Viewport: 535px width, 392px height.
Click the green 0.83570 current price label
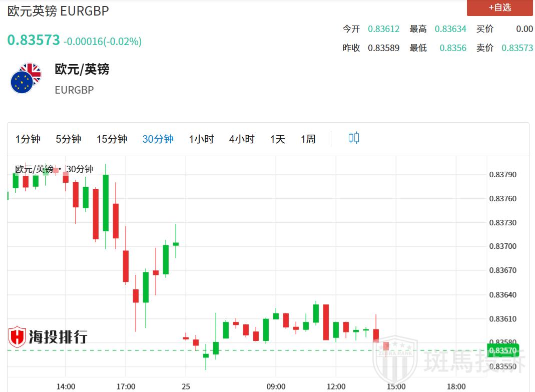point(502,350)
